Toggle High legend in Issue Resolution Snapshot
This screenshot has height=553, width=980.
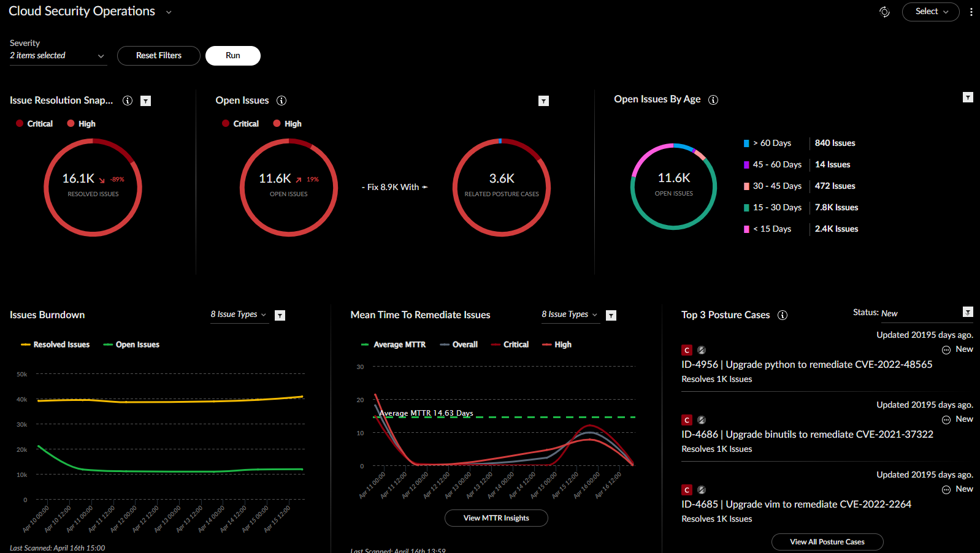(x=81, y=124)
